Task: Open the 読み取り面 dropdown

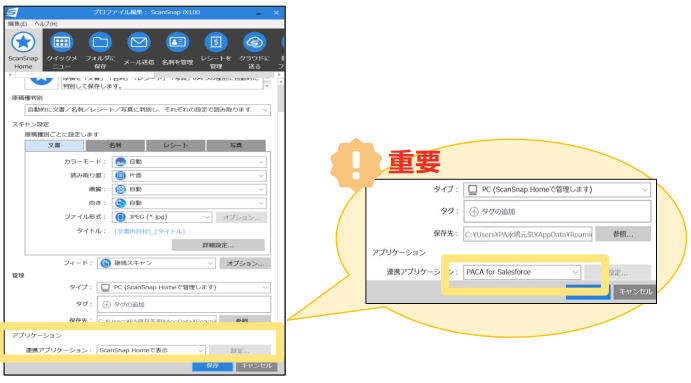Action: [189, 175]
